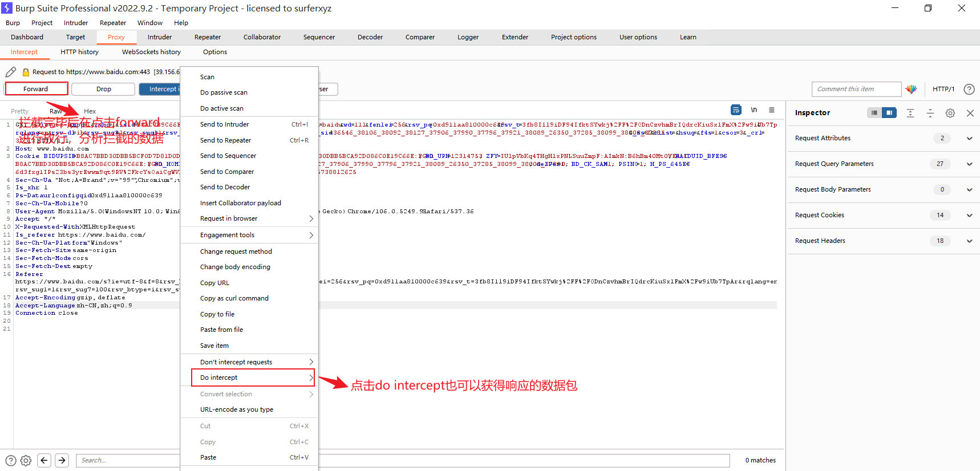980x471 pixels.
Task: Choose Copy as curl command
Action: pos(249,298)
